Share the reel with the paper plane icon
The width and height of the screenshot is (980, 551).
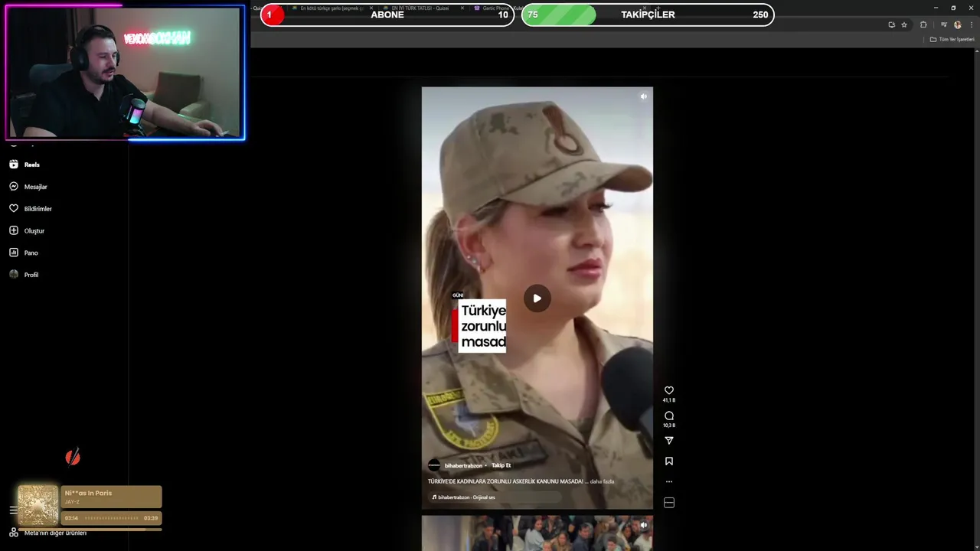point(668,440)
